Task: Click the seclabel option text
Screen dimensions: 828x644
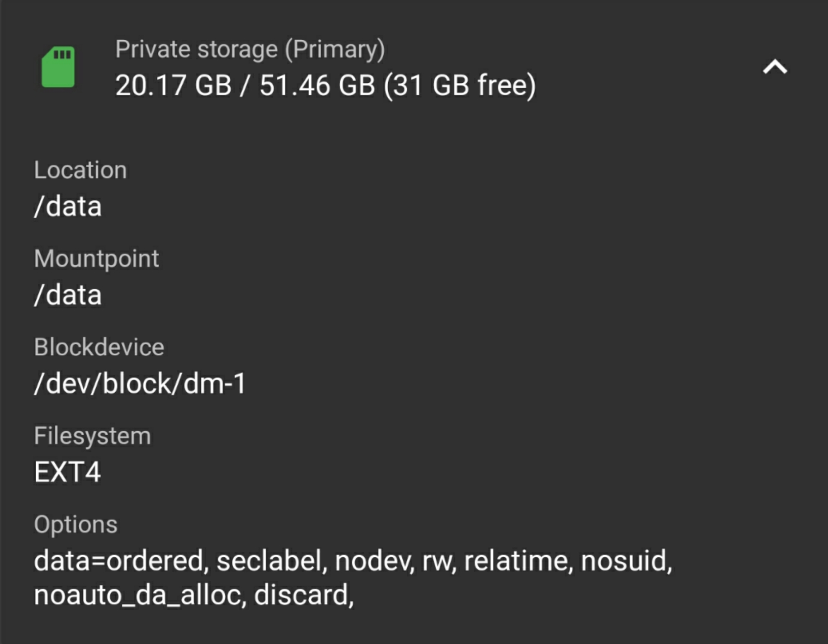Action: pos(269,561)
